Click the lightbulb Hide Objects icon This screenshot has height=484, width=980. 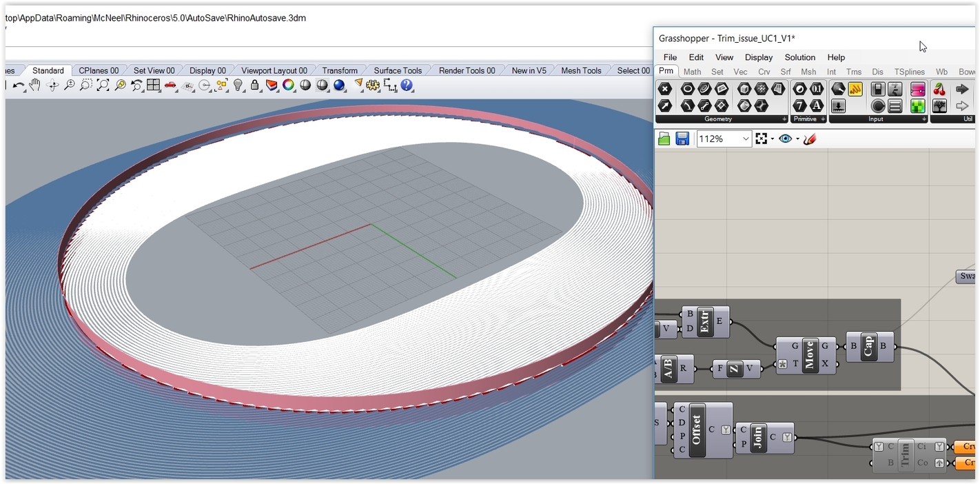tap(238, 85)
